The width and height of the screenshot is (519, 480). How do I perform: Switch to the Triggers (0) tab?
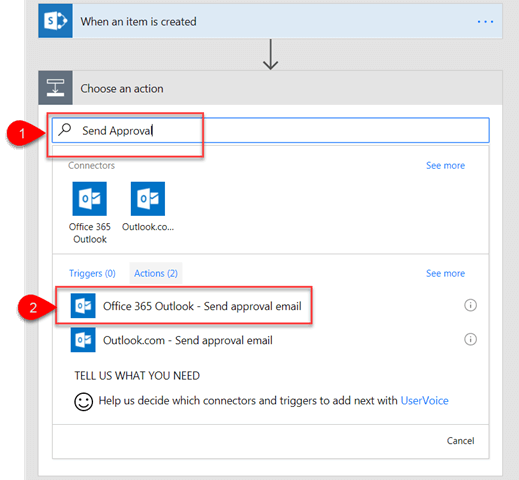coord(92,273)
